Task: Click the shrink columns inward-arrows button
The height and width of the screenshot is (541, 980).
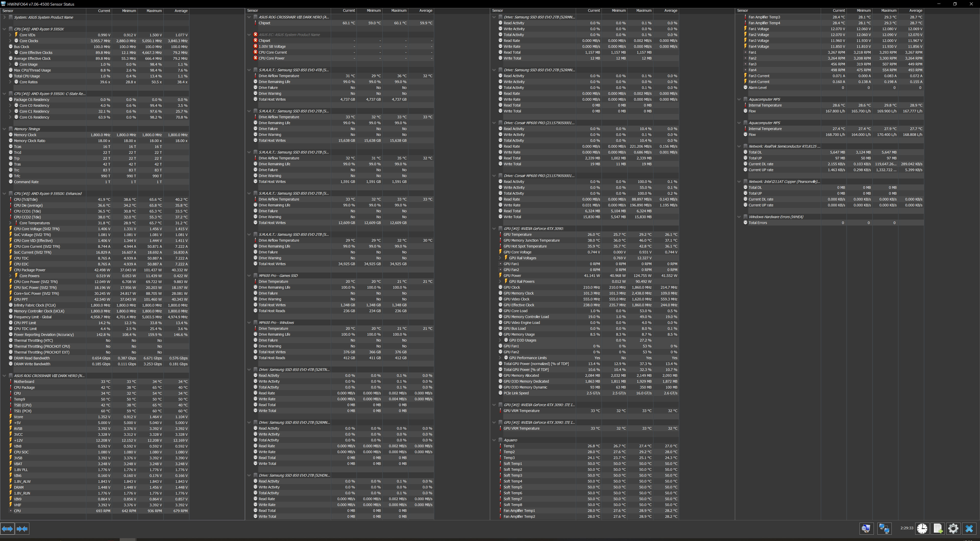Action: [x=22, y=528]
